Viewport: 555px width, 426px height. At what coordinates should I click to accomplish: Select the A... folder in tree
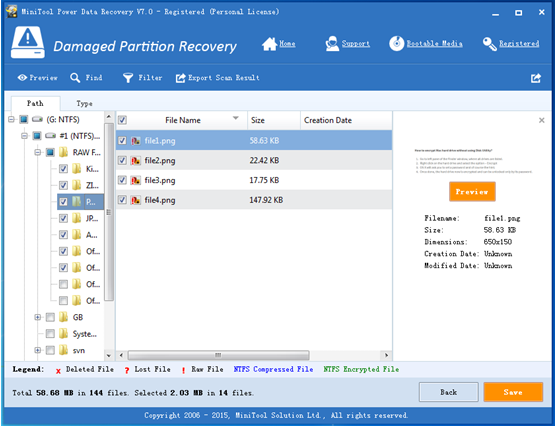[x=92, y=235]
